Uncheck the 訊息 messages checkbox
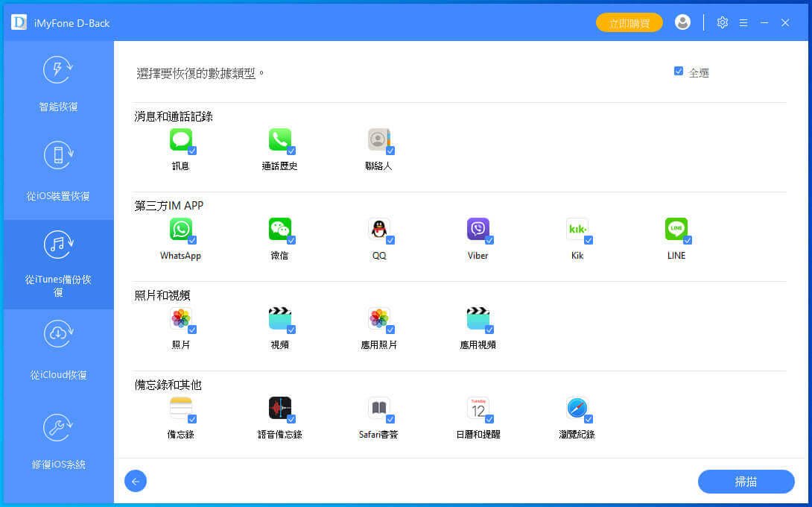Image resolution: width=812 pixels, height=507 pixels. tap(192, 151)
